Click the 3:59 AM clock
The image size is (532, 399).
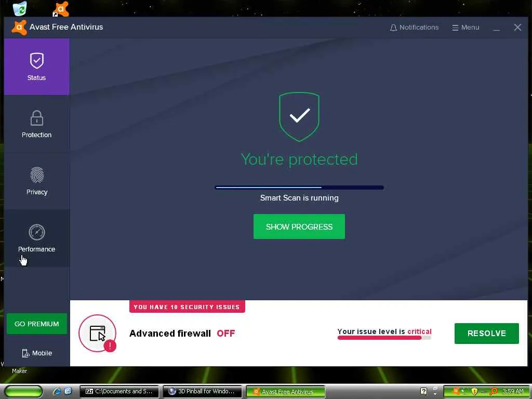click(x=513, y=391)
